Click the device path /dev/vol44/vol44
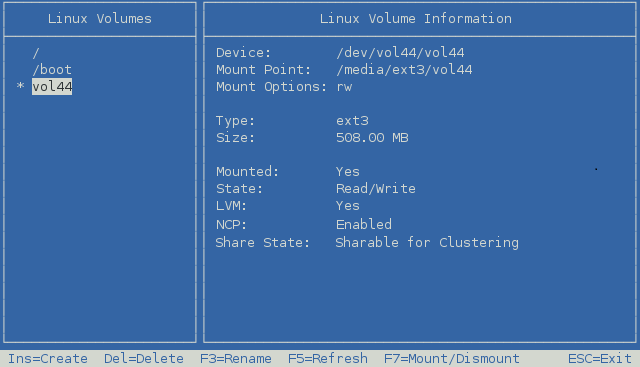This screenshot has width=640, height=367. [x=400, y=53]
